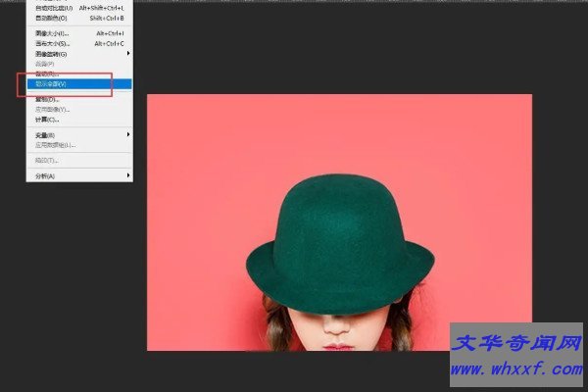Viewport: 588px width, 392px height.
Task: Click the 陷印 (Trap) menu item
Action: pyautogui.click(x=45, y=160)
